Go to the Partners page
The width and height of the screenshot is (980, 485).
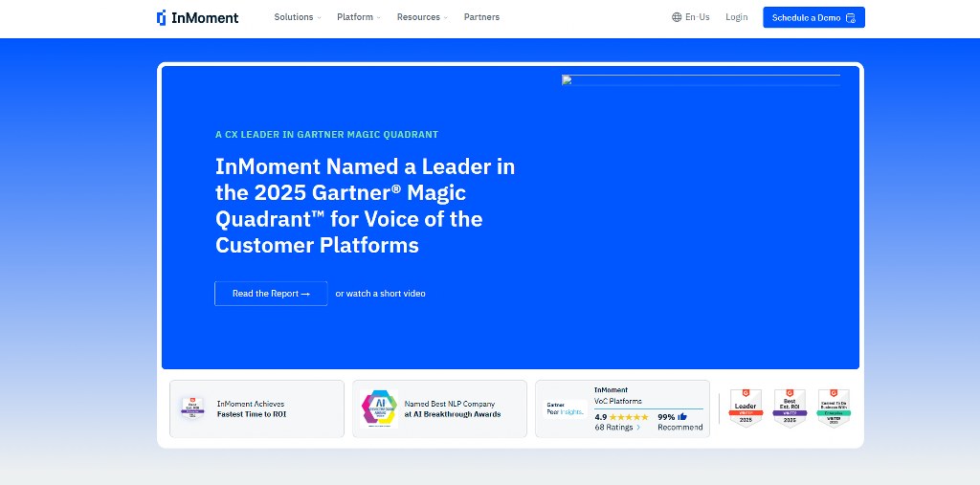click(x=482, y=17)
